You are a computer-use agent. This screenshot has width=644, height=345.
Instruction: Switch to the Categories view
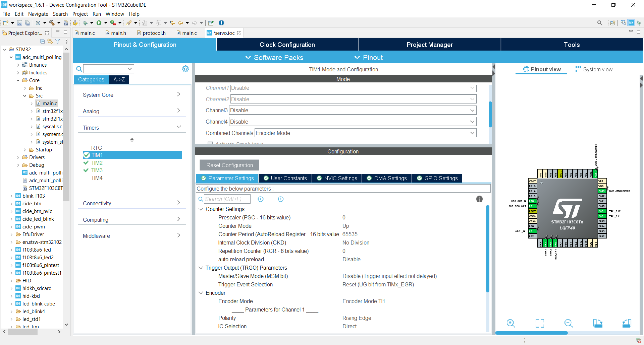[x=91, y=79]
